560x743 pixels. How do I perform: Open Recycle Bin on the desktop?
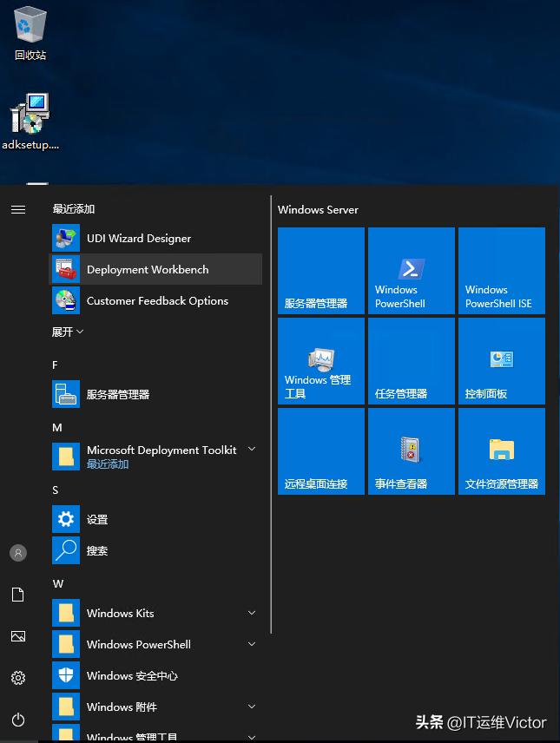pos(30,34)
